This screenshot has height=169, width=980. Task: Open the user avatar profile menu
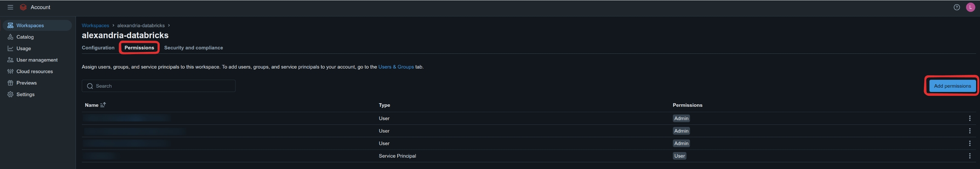pos(970,7)
